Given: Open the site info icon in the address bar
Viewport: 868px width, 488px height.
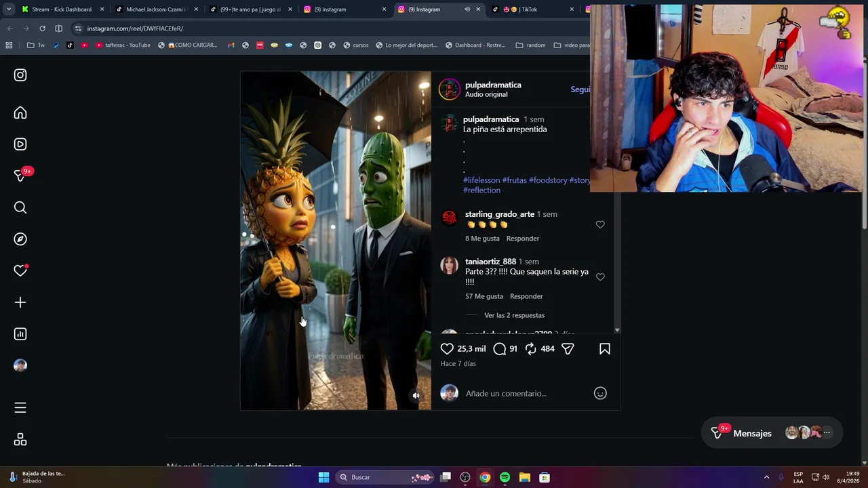Looking at the screenshot, I should [78, 28].
